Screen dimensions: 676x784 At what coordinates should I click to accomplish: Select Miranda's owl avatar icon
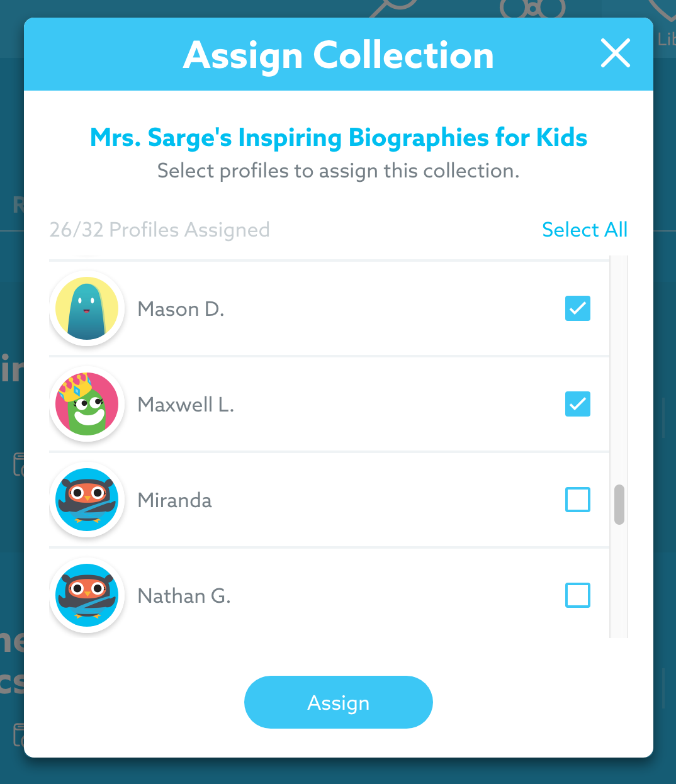click(87, 500)
